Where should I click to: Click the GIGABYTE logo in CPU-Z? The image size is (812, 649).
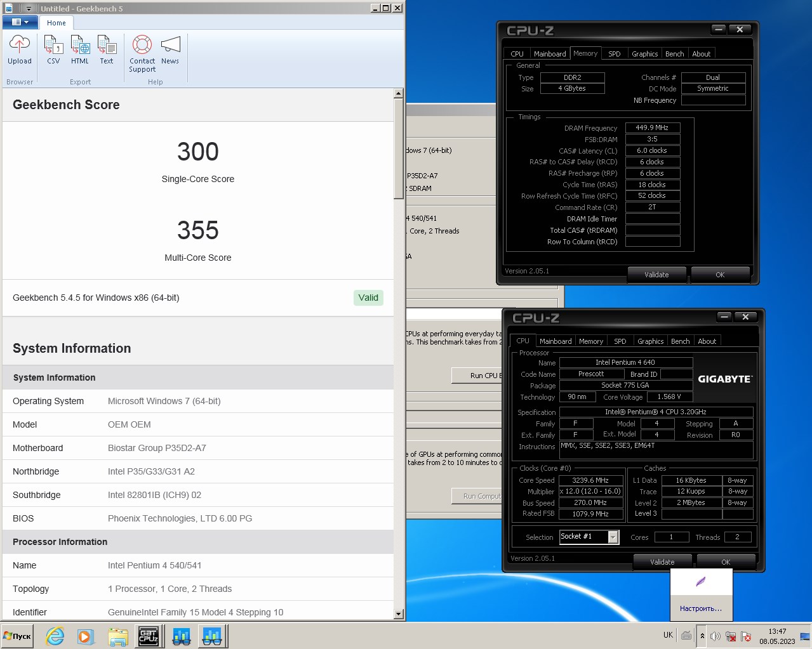click(x=725, y=379)
